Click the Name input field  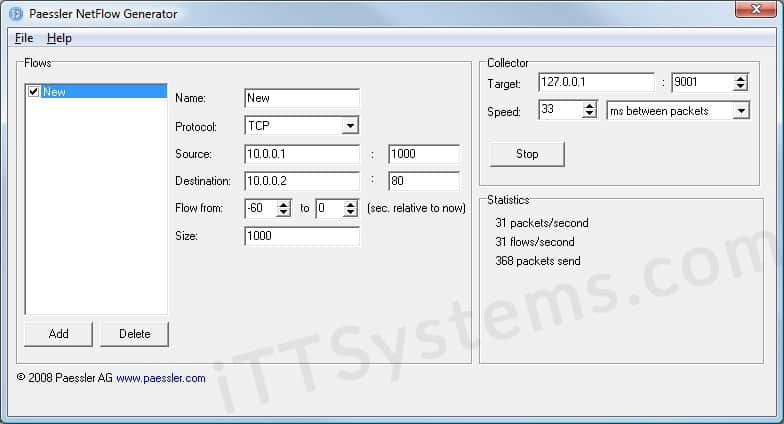(302, 98)
